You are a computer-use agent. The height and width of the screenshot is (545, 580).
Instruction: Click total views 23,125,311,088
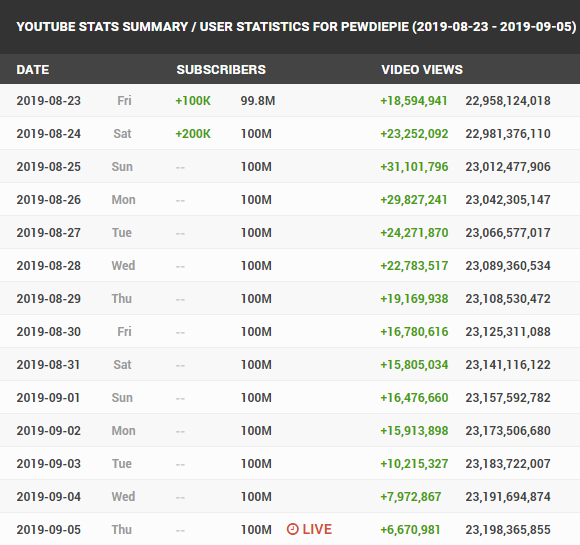click(508, 331)
